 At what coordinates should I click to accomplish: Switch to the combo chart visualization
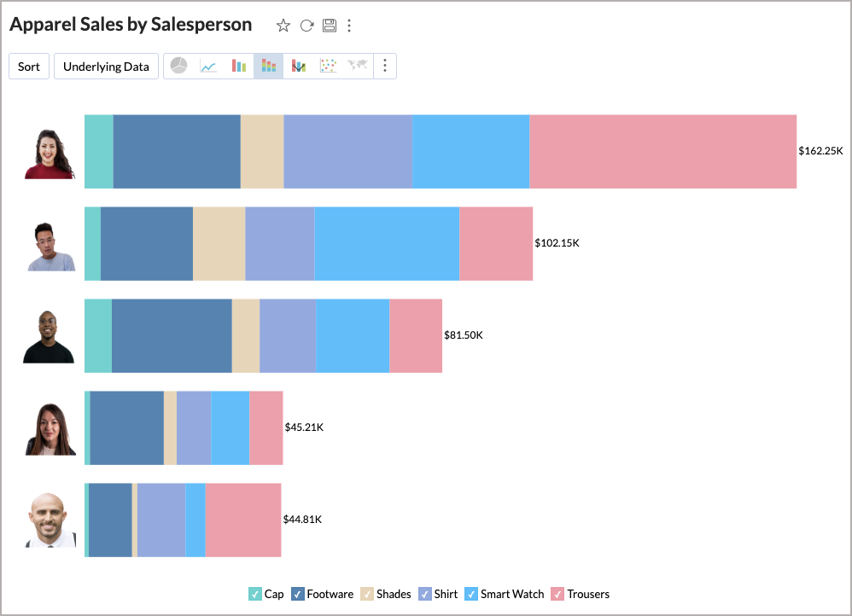(x=299, y=66)
